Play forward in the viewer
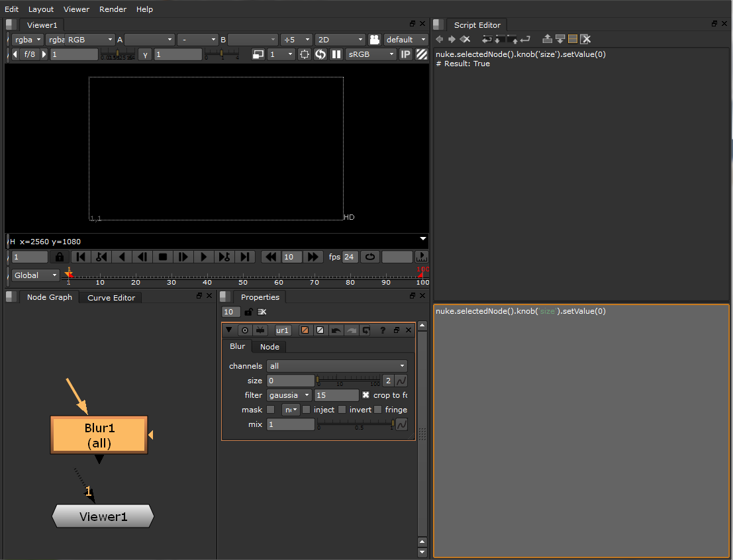The width and height of the screenshot is (733, 560). pyautogui.click(x=203, y=257)
